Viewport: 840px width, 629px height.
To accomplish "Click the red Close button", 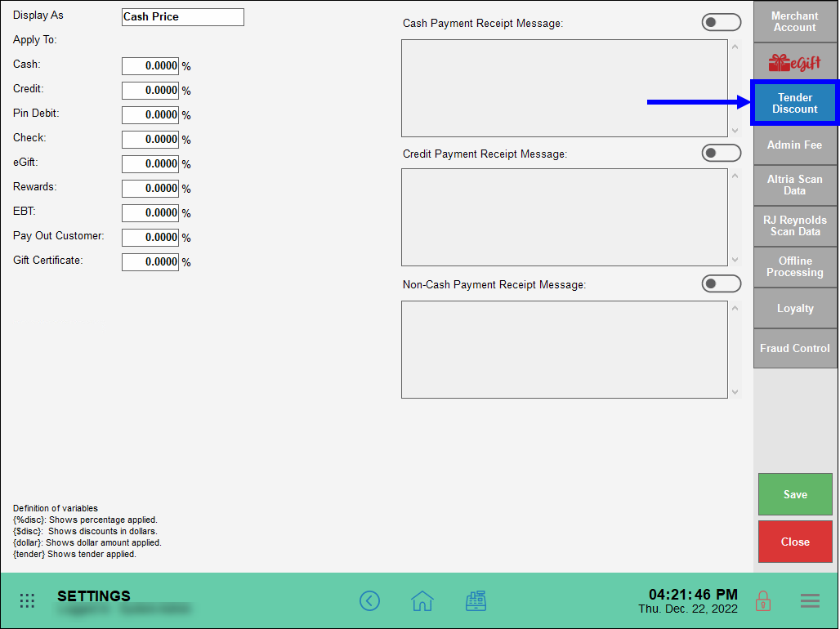I will coord(795,542).
